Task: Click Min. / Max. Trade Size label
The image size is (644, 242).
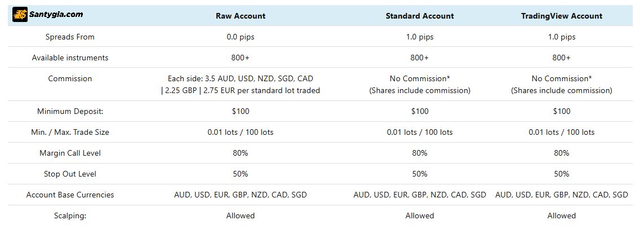Action: tap(70, 132)
